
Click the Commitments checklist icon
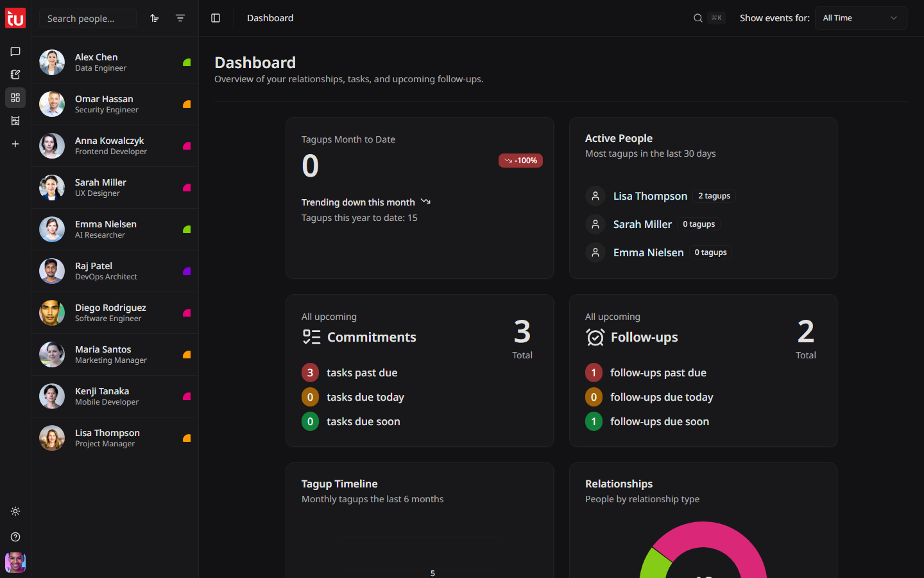coord(311,337)
